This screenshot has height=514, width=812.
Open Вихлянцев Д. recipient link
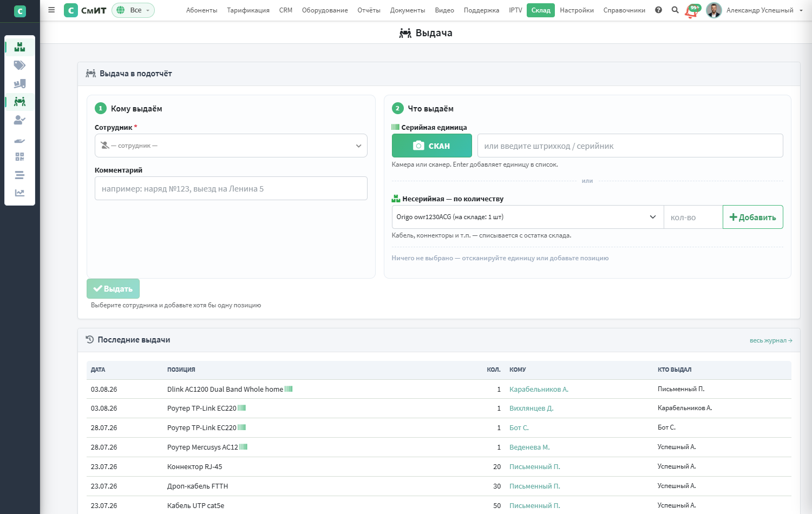pyautogui.click(x=531, y=408)
